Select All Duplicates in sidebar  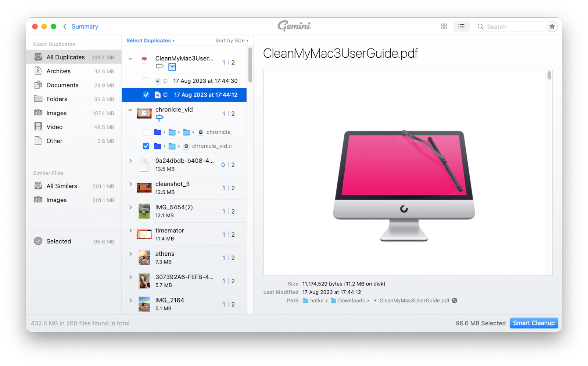tap(74, 57)
